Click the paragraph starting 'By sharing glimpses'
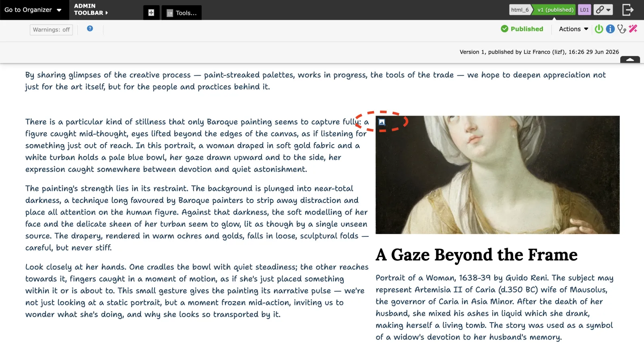This screenshot has height=356, width=644. (x=316, y=81)
